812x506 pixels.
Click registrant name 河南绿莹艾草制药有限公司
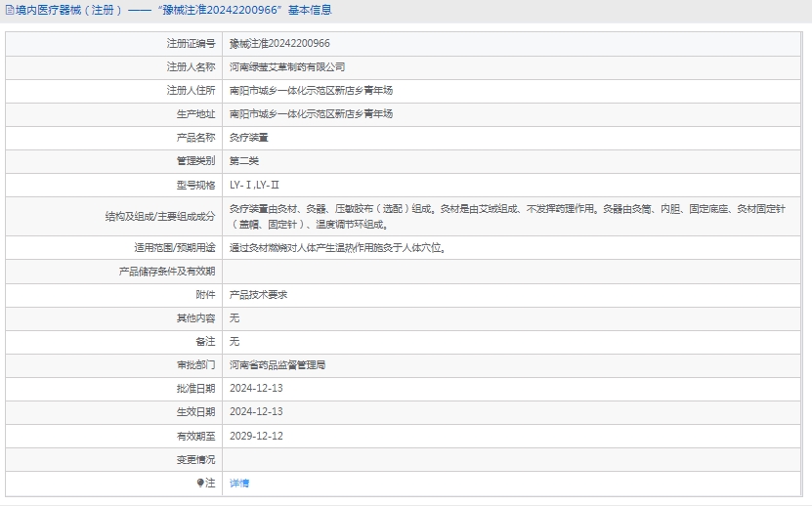point(287,67)
